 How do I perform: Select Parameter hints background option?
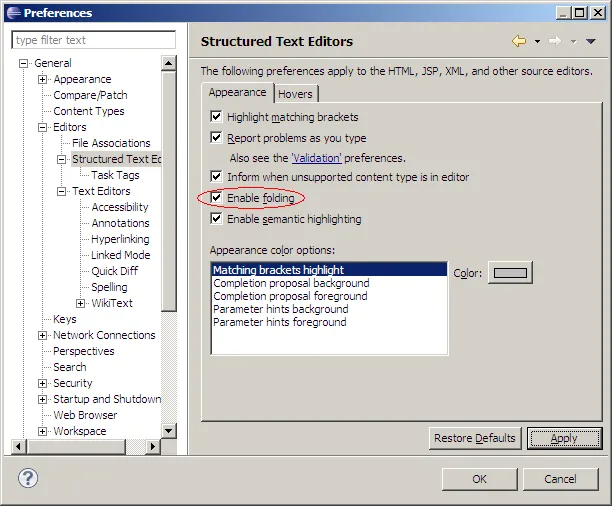329,309
